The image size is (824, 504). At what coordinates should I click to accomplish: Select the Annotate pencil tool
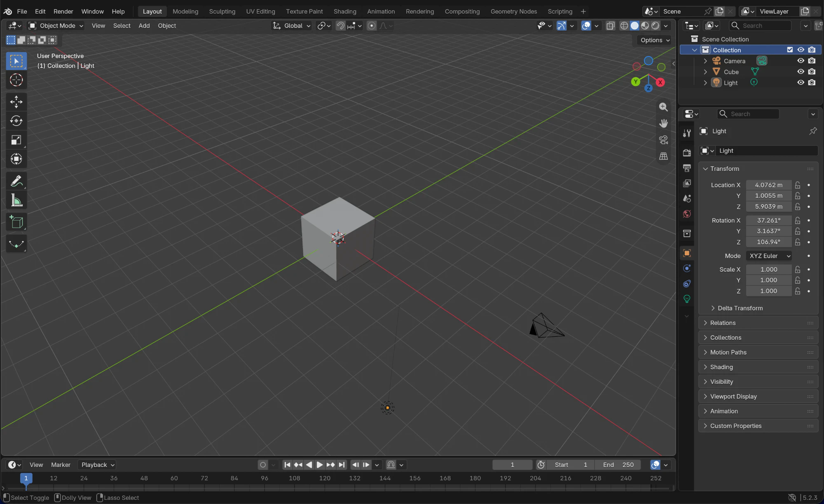pos(16,181)
